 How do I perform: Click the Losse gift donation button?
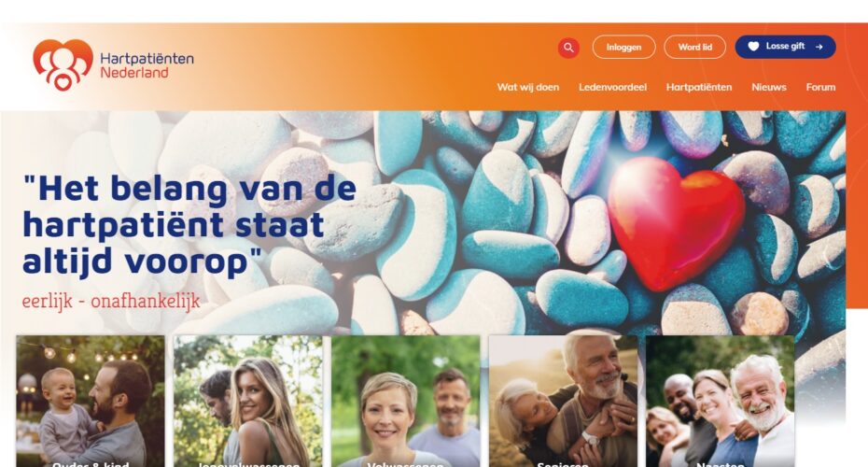click(785, 47)
